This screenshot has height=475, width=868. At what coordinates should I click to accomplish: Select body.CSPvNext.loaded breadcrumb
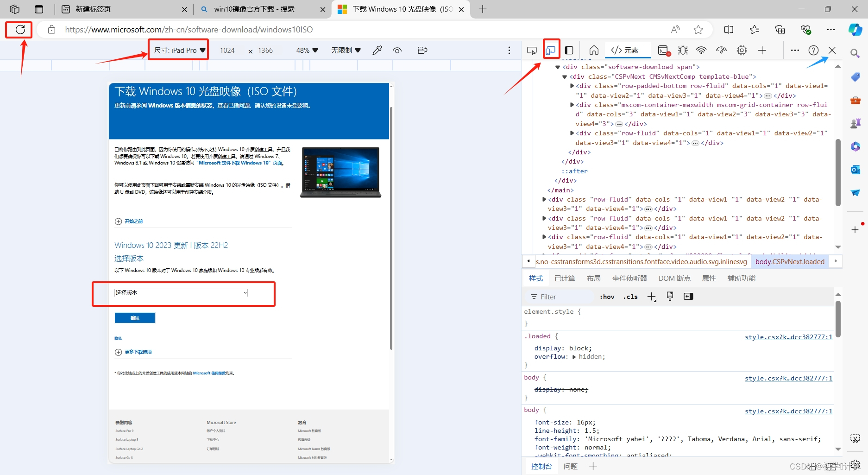point(790,261)
